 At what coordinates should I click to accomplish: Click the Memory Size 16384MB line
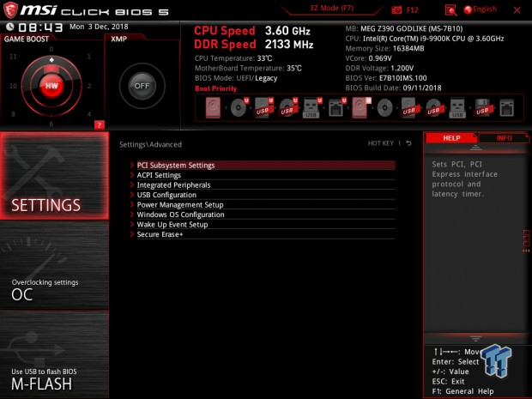pyautogui.click(x=384, y=48)
